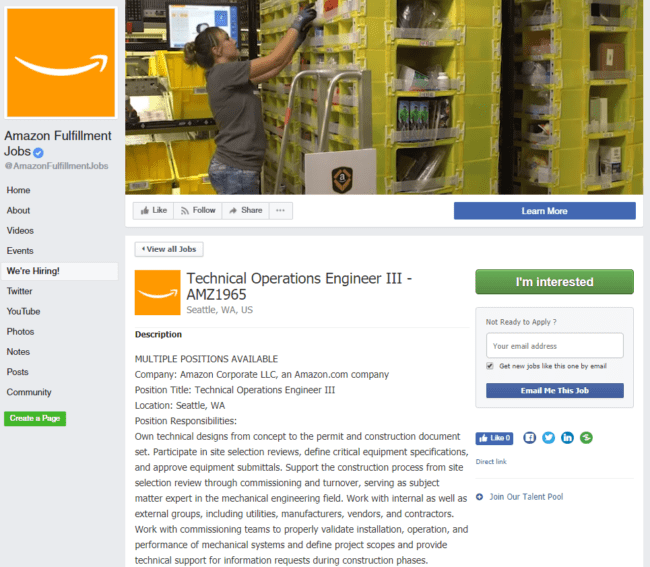The width and height of the screenshot is (650, 567).
Task: Click the Share button under the cover photo
Action: (x=246, y=211)
